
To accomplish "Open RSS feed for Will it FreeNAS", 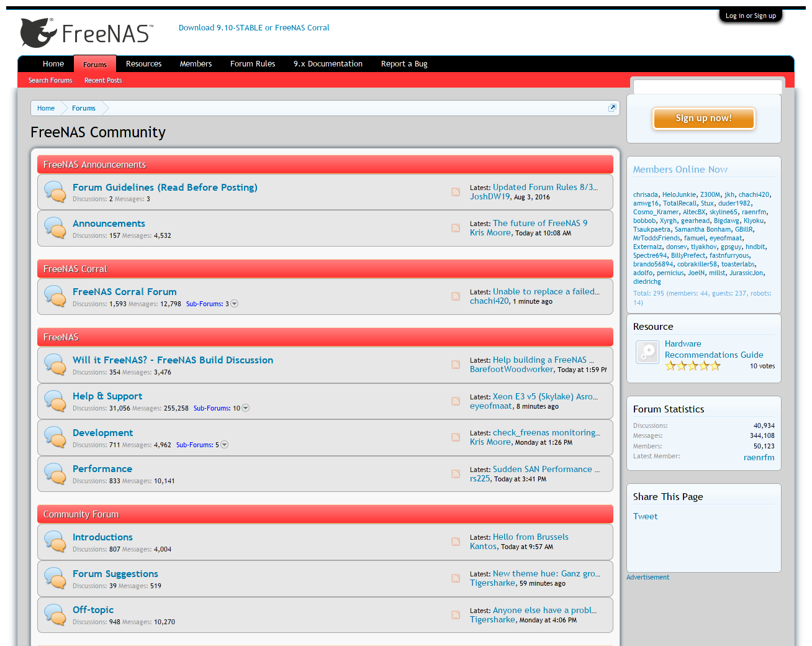I will [456, 365].
